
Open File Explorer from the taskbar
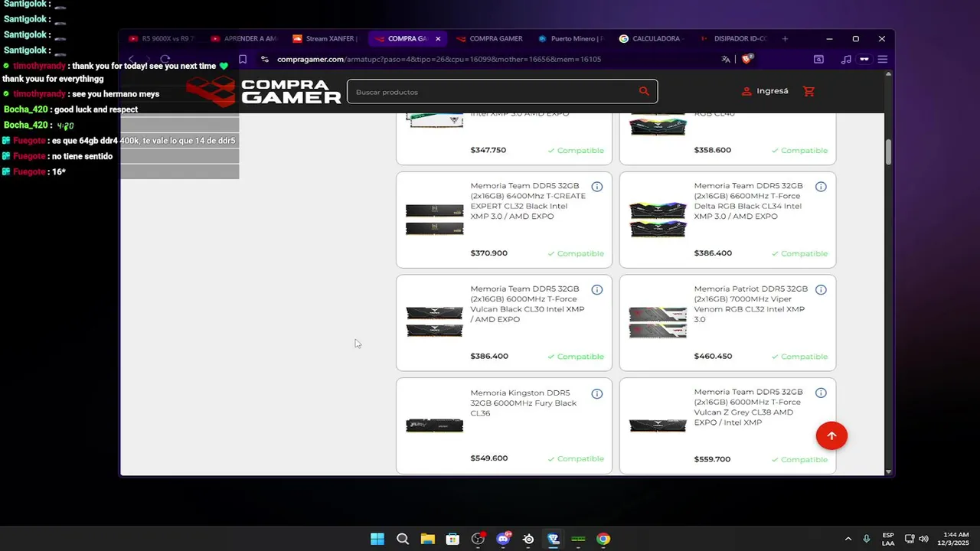click(427, 539)
